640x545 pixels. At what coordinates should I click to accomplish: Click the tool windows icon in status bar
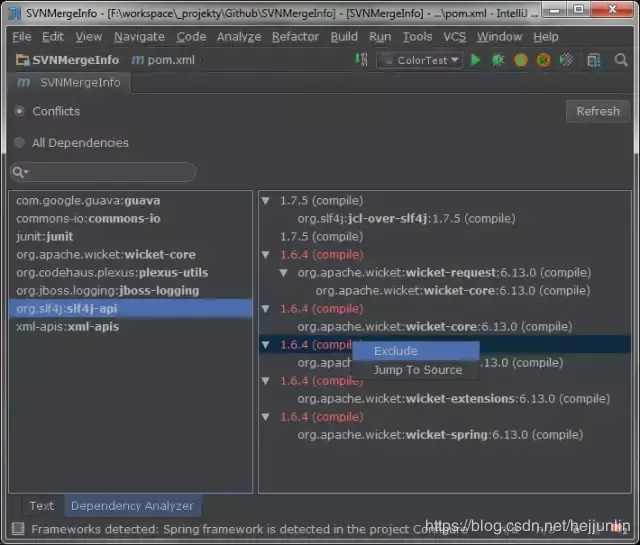pyautogui.click(x=18, y=529)
